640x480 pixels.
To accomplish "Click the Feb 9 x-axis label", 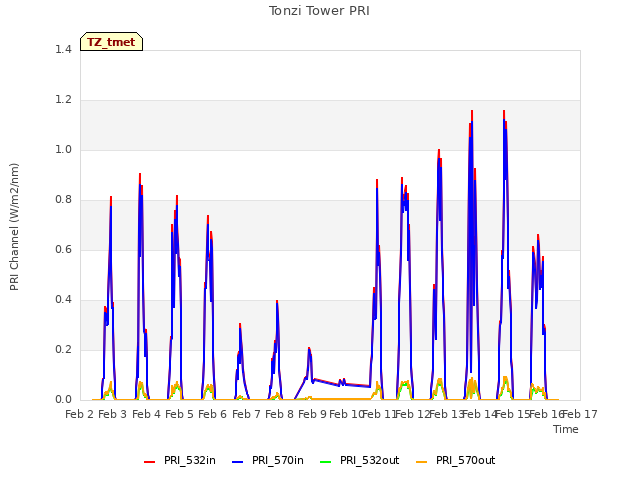I will [x=312, y=414].
